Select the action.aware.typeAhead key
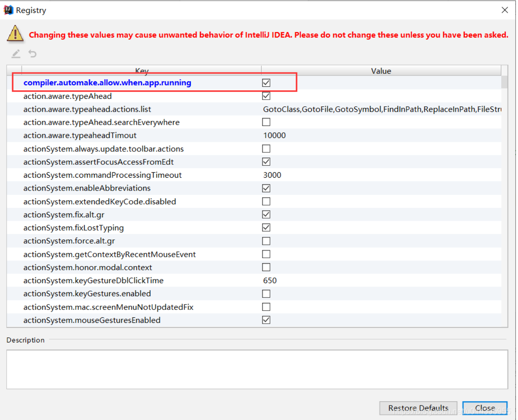 click(x=68, y=96)
